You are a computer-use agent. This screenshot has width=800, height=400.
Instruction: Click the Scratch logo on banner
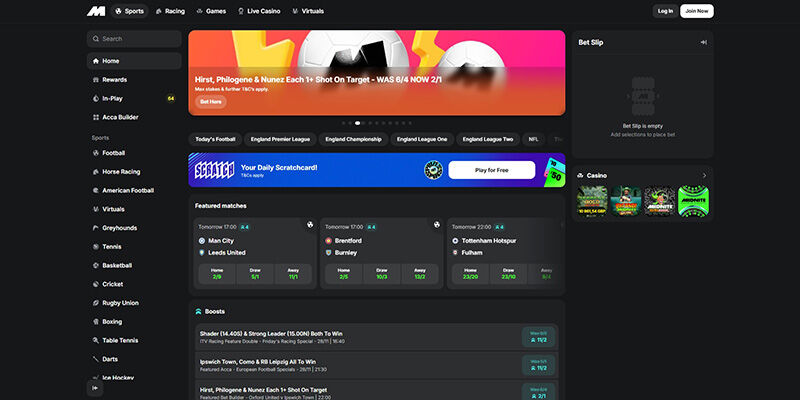[214, 170]
